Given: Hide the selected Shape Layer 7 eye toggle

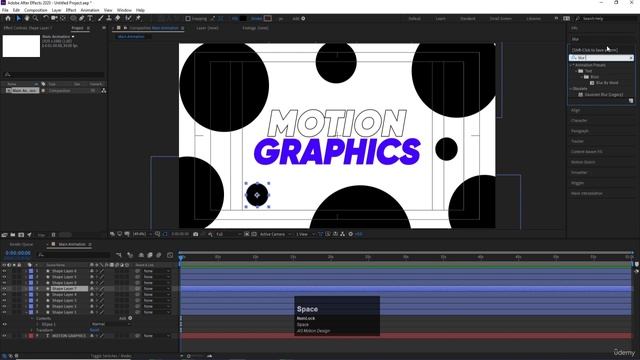Looking at the screenshot, I should [x=4, y=289].
